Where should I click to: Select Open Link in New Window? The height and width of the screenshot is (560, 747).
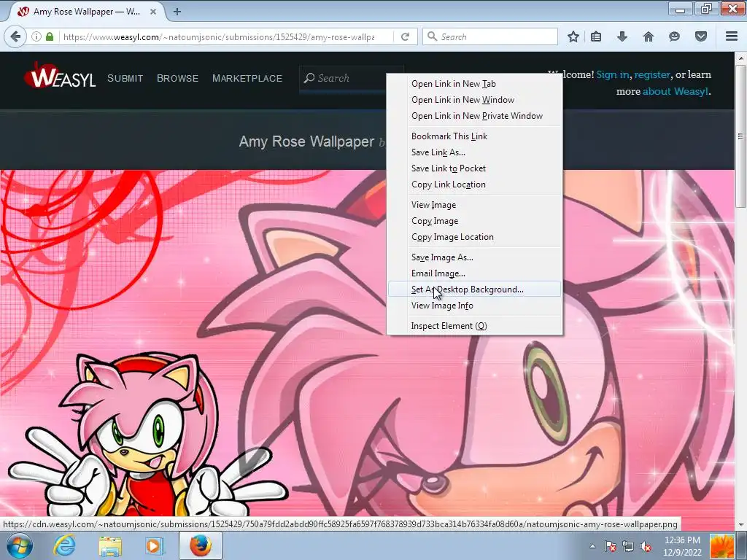click(474, 100)
